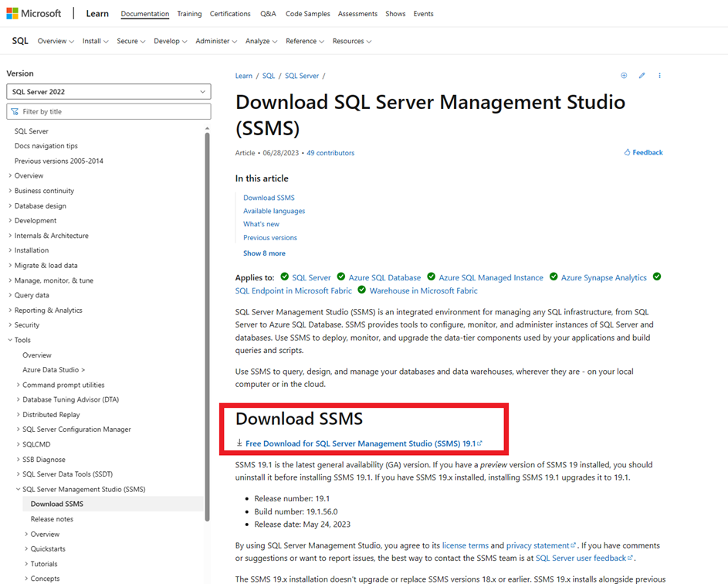Viewport: 728px width, 584px height.
Task: Click the SQL Server breadcrumb link
Action: (302, 76)
